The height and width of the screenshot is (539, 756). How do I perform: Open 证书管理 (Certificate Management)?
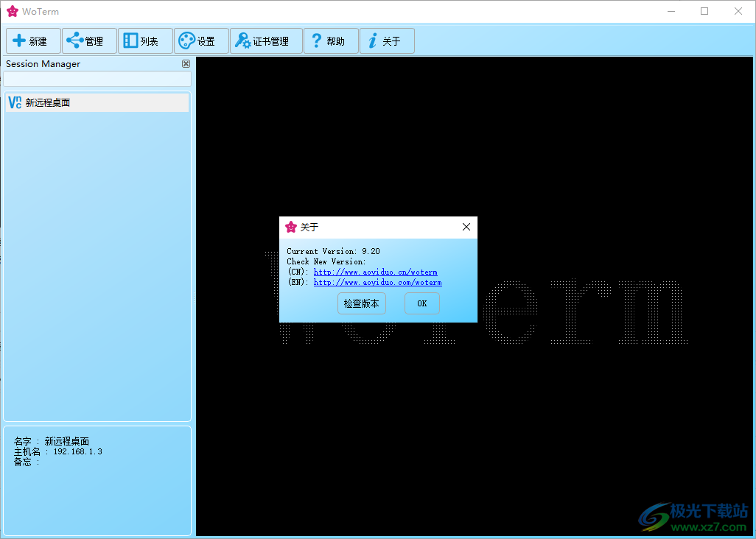coord(266,41)
